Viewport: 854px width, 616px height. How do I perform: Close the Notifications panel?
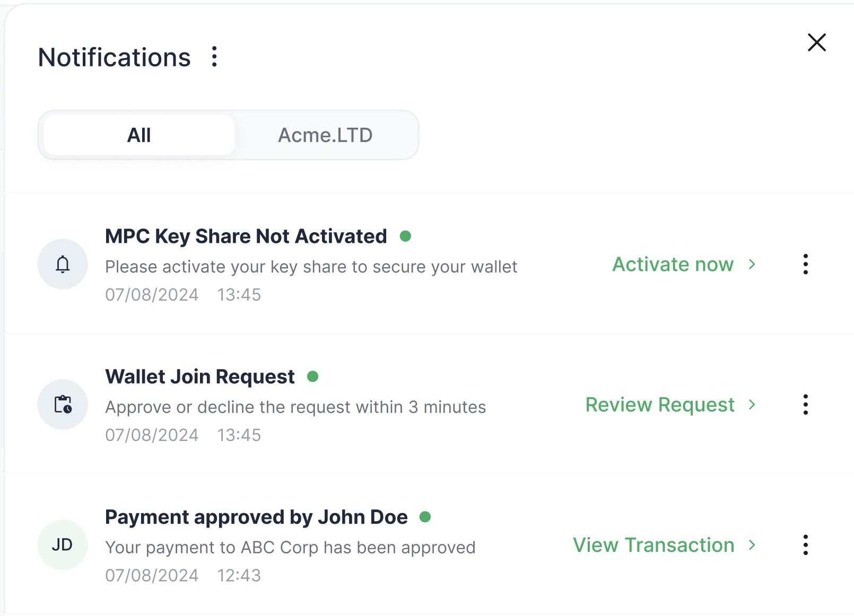click(816, 42)
